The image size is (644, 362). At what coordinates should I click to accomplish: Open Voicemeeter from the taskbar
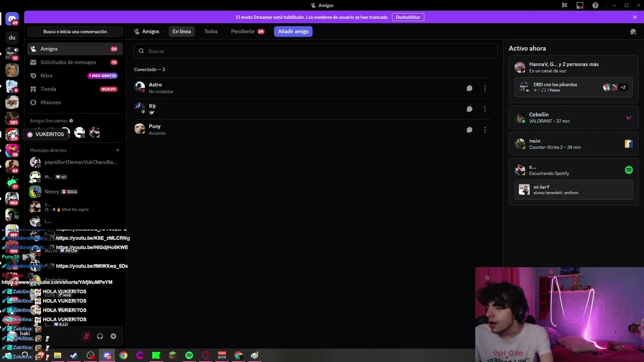click(x=222, y=355)
